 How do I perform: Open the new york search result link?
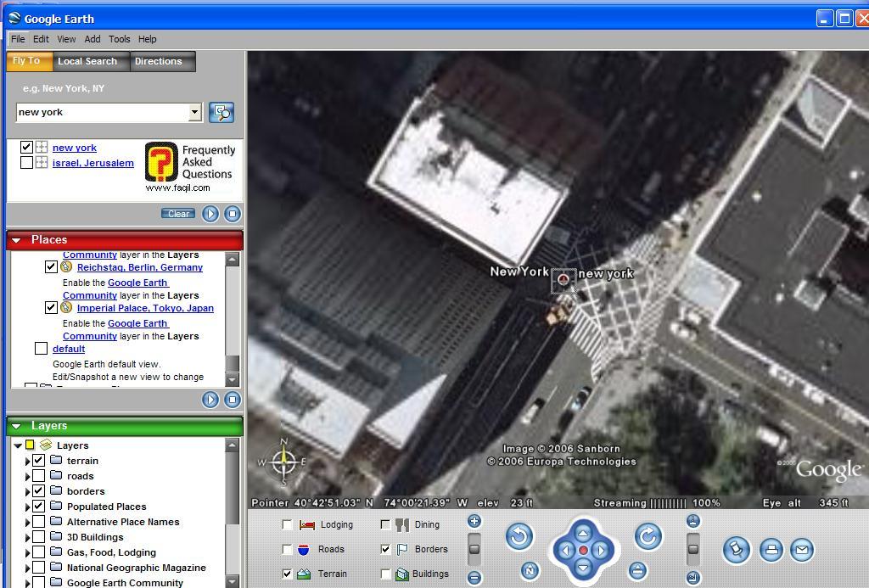(x=75, y=148)
